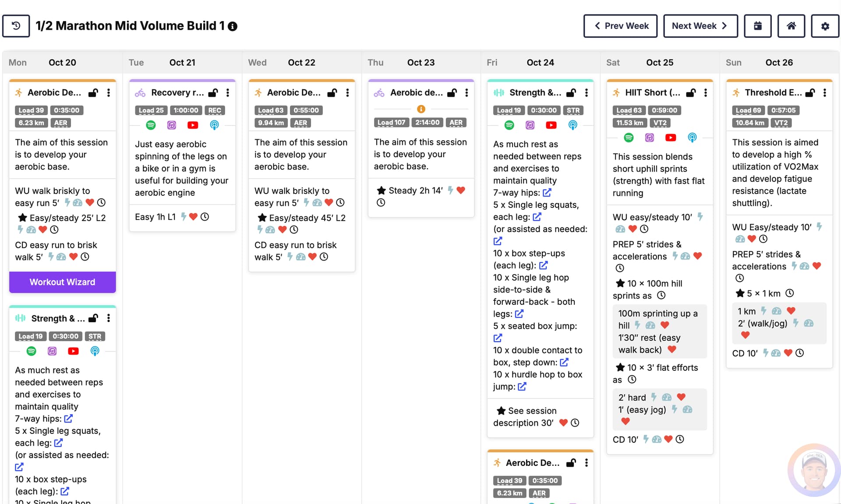
Task: Open three-dot menu on Wednesday Aerobic workout
Action: pyautogui.click(x=347, y=93)
